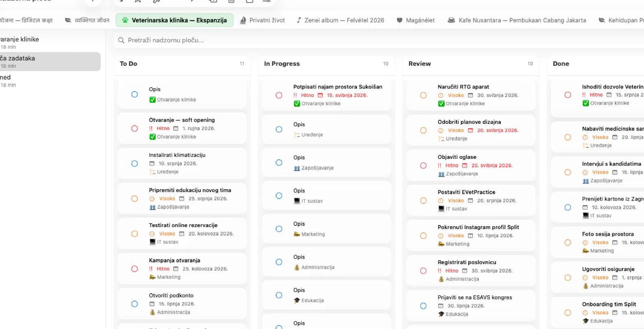Screen dimensions: 644x329
Task: Open the Foto sesija prostora card title
Action: click(x=608, y=234)
